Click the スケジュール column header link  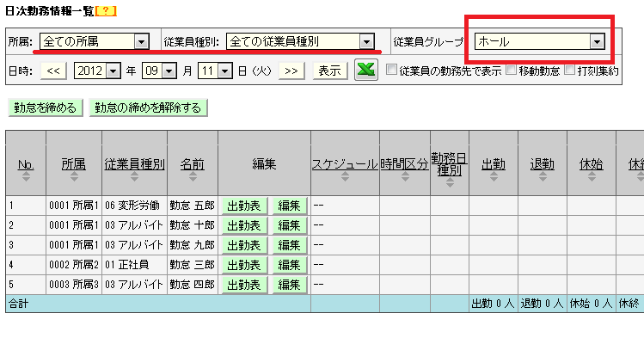[x=345, y=164]
